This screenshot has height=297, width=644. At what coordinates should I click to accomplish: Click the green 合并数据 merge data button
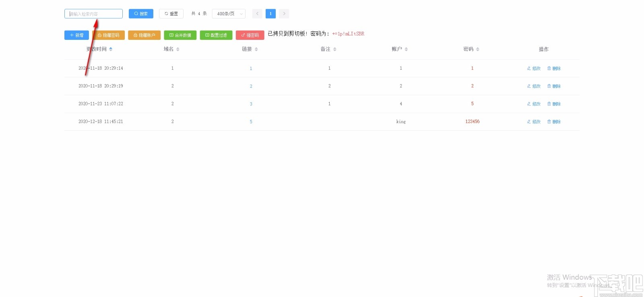pos(180,35)
